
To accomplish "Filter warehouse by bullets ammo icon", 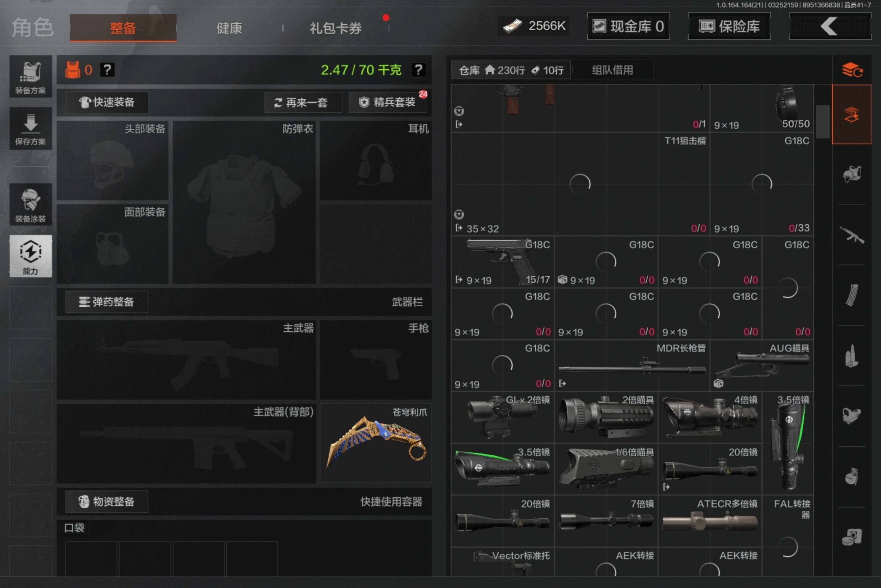I will coord(852,356).
